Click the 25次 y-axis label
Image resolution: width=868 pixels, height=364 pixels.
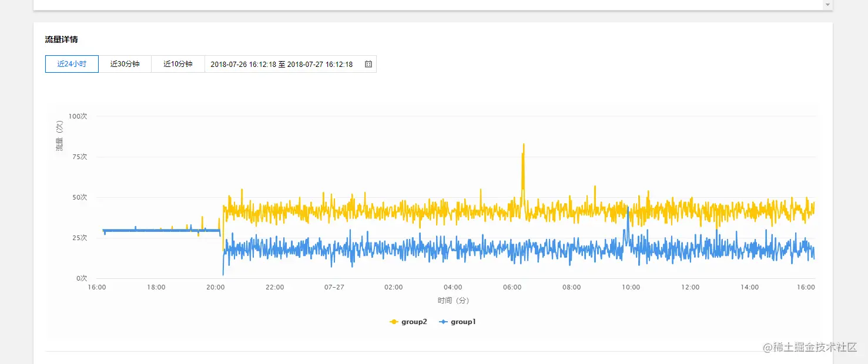pos(79,238)
